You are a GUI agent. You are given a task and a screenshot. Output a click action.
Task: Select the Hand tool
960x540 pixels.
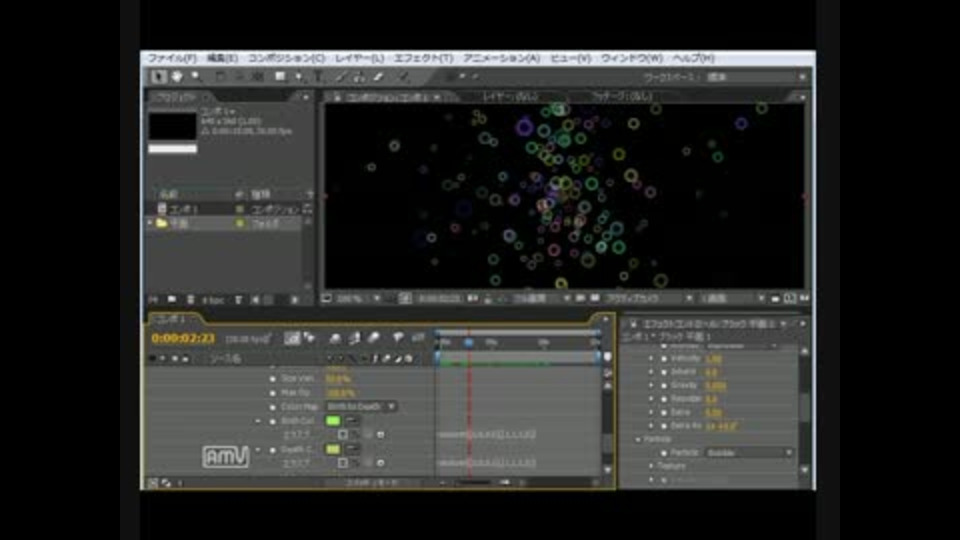(x=177, y=77)
